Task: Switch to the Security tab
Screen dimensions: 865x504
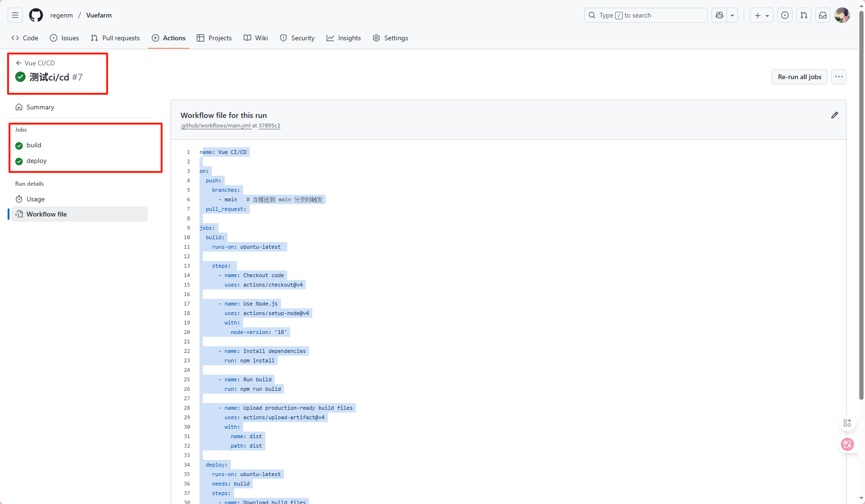Action: pyautogui.click(x=297, y=38)
